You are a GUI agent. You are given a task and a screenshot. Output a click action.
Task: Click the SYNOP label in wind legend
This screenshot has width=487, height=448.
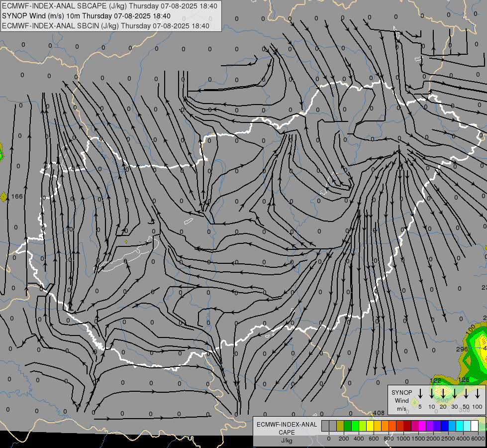pos(401,393)
